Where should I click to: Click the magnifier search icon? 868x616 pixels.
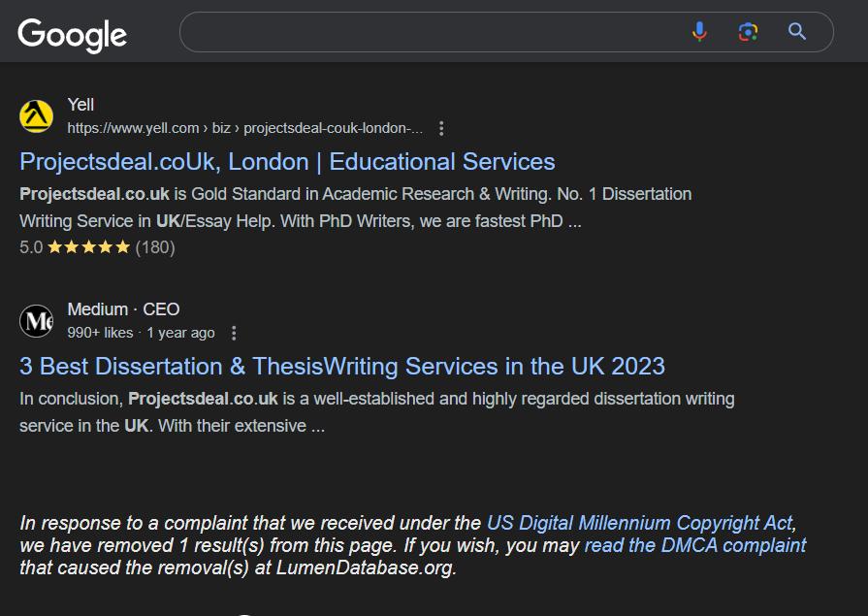click(797, 32)
